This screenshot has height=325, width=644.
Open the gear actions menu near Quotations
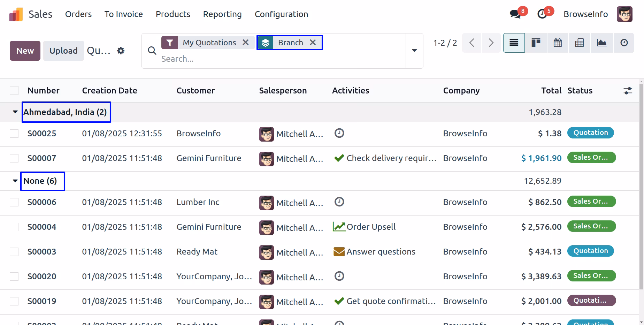pos(121,51)
